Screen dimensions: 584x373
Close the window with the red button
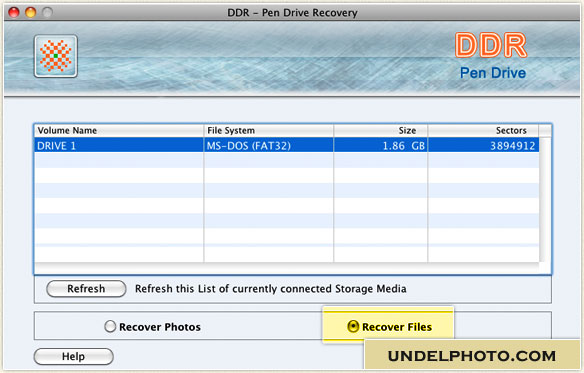(14, 12)
